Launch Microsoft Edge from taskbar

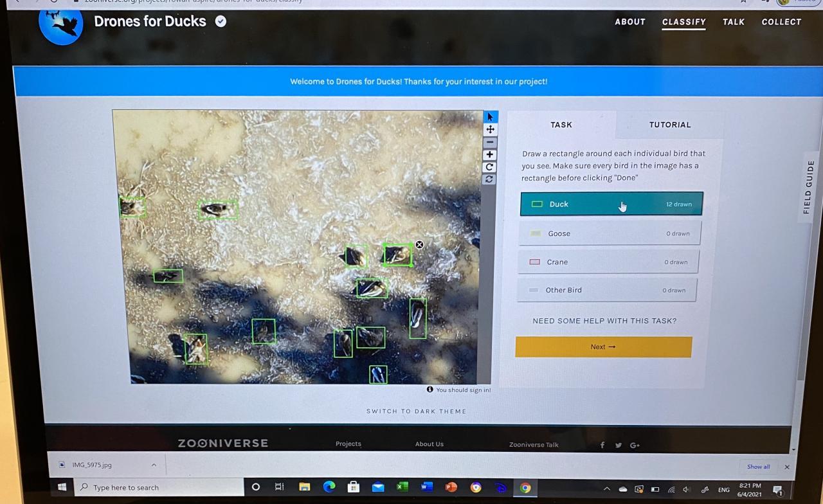point(329,487)
